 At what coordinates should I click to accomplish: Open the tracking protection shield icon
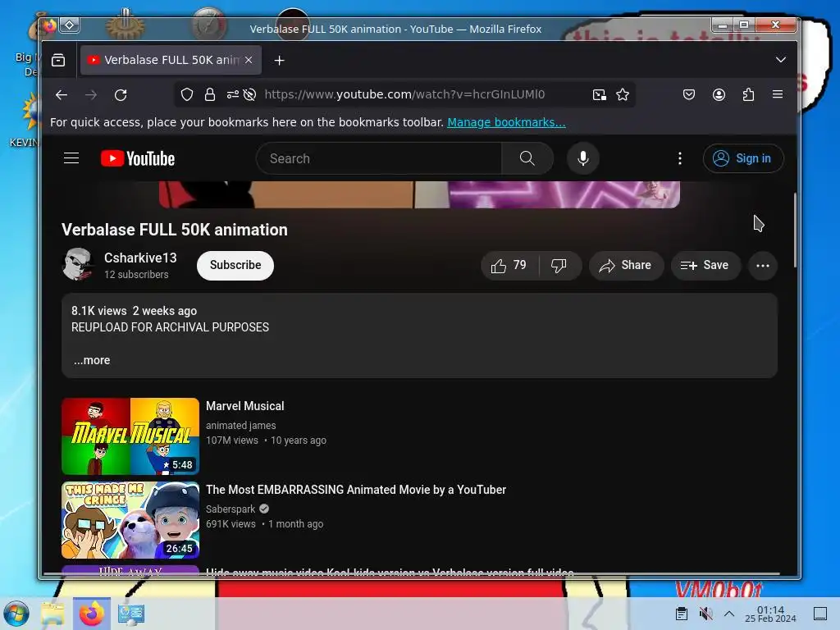click(186, 95)
